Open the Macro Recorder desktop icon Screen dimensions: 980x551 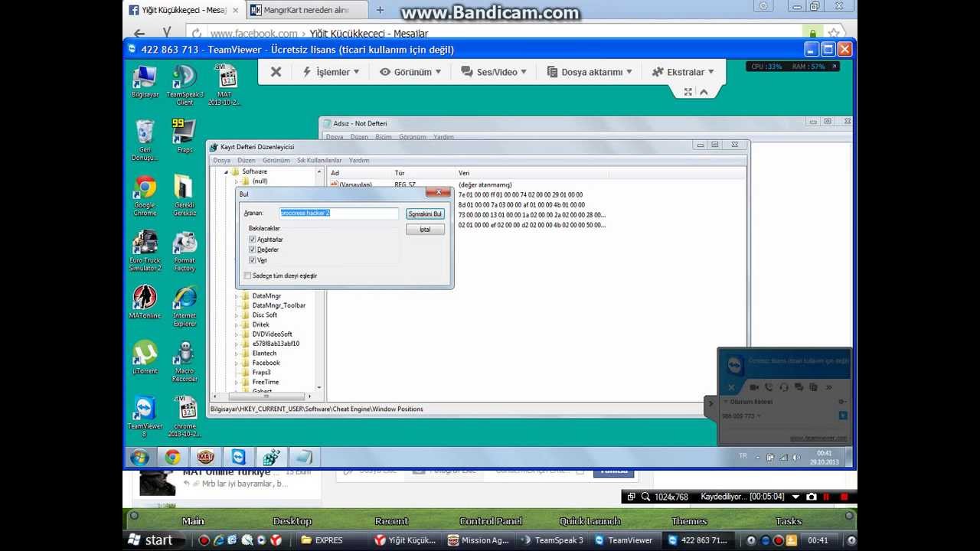[185, 361]
